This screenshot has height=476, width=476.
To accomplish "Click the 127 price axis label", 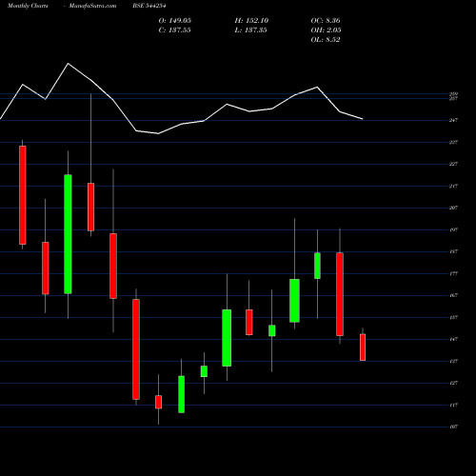I will [x=453, y=383].
